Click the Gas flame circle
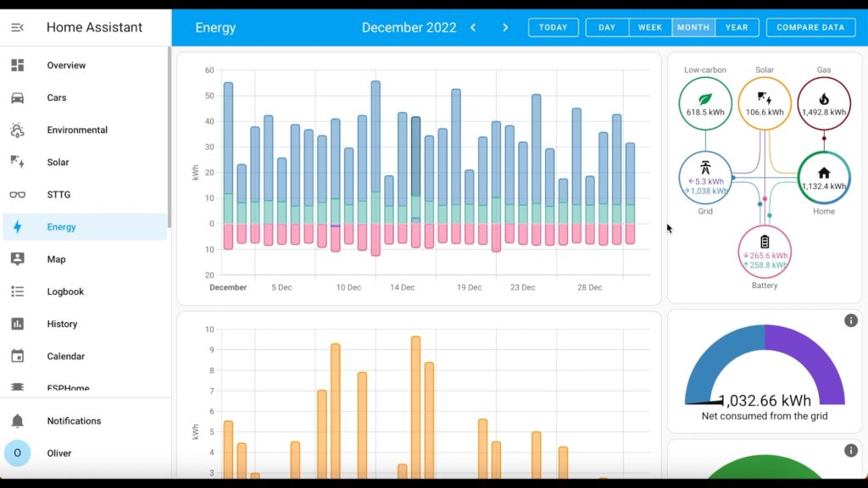The height and width of the screenshot is (488, 868). click(x=824, y=103)
